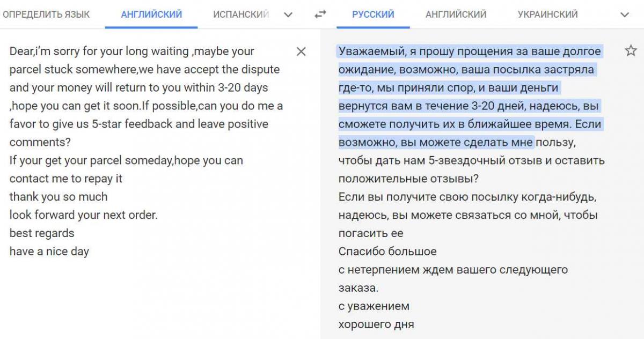Switch the target language to УКРАИНСКИЙ
Screen dimensions: 644x339
coord(547,14)
